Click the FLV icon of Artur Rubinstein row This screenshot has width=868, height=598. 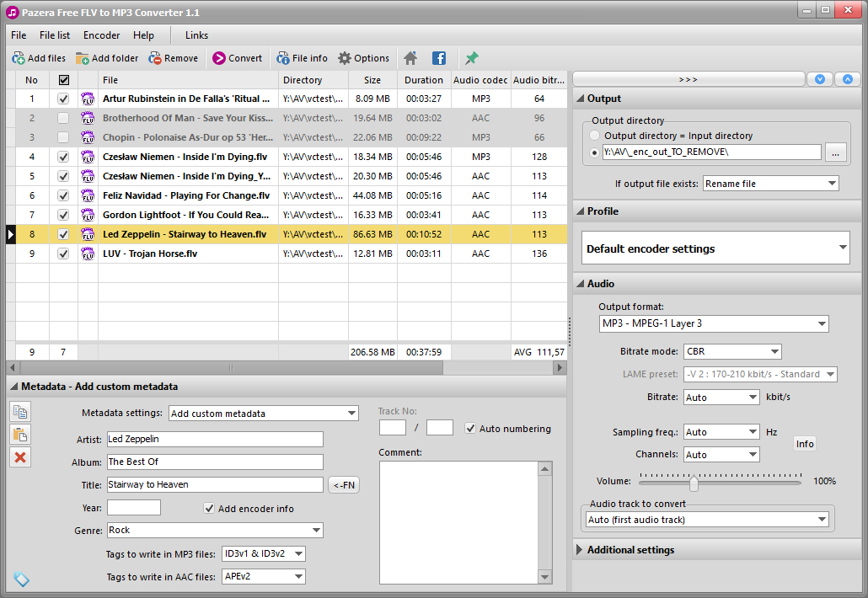click(x=88, y=99)
